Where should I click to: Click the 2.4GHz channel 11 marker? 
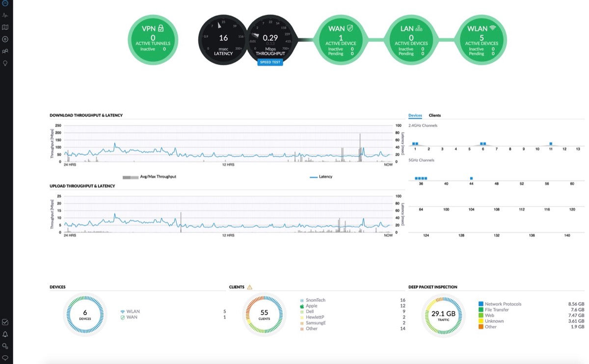[551, 144]
